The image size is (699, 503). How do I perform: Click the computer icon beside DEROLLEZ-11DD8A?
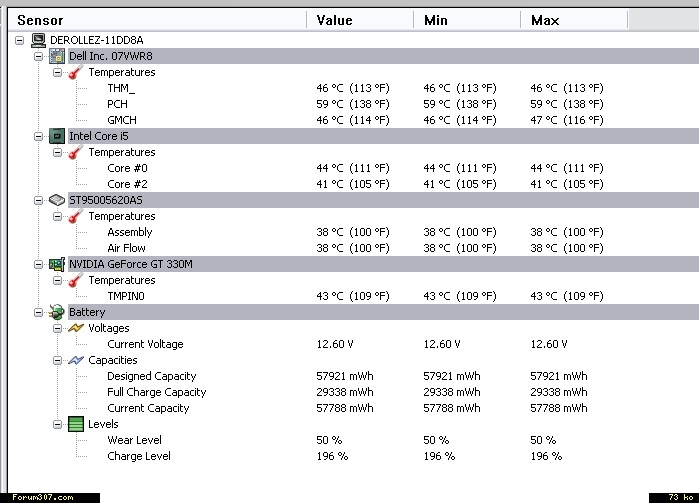[x=39, y=40]
